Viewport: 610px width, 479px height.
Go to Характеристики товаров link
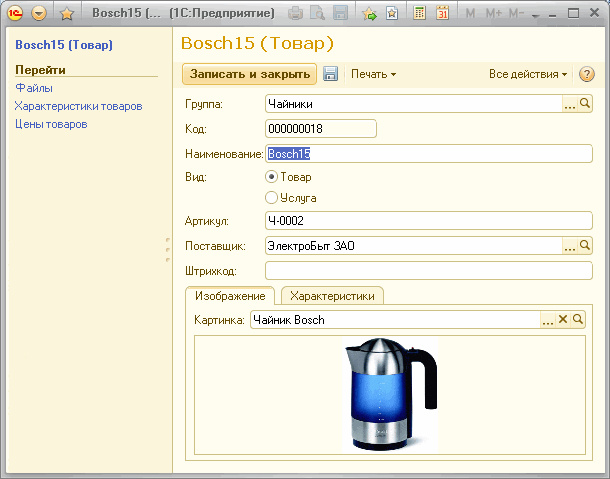(x=78, y=106)
